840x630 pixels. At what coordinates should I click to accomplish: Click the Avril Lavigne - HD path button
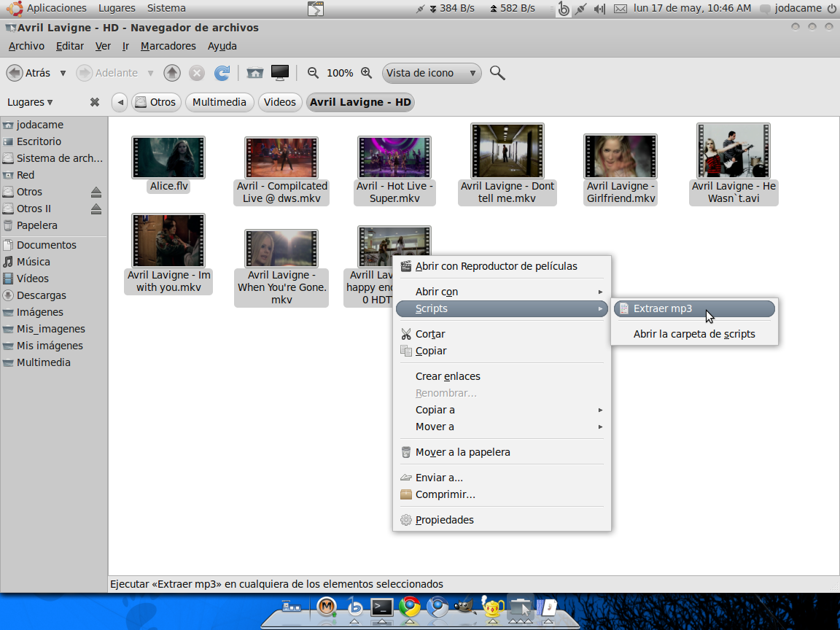point(360,102)
